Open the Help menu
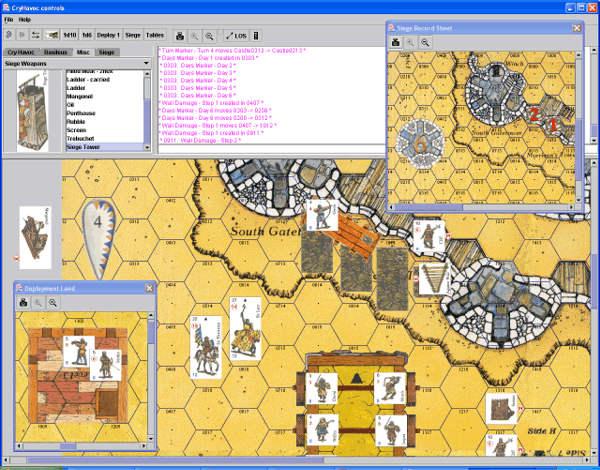This screenshot has width=600, height=470. [25, 20]
